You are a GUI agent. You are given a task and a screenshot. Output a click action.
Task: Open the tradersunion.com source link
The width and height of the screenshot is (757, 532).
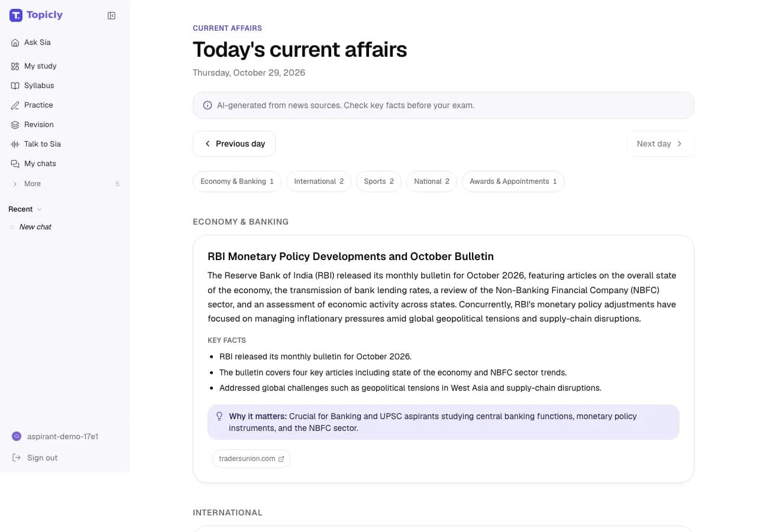pyautogui.click(x=251, y=459)
